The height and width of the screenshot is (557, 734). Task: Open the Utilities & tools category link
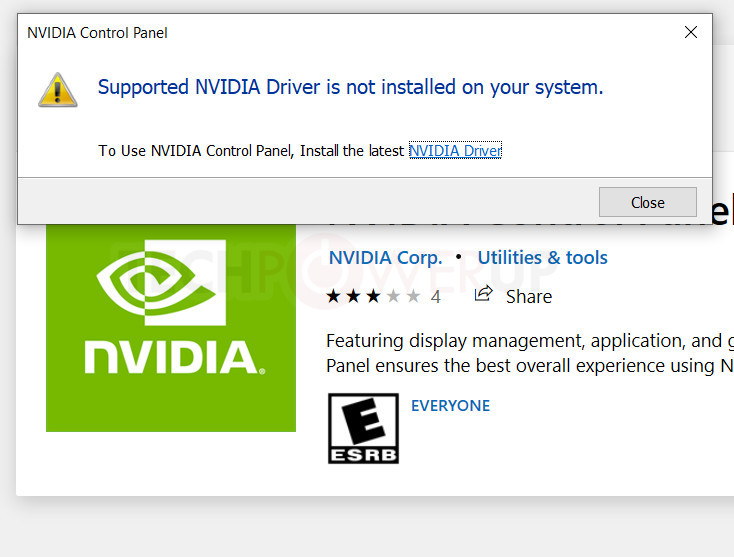pos(542,258)
